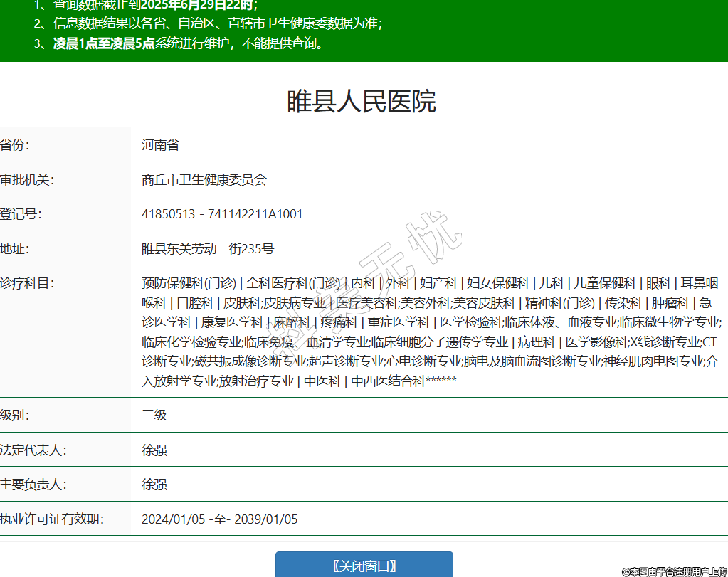728x577 pixels.
Task: Click the 级别 field label
Action: point(15,415)
